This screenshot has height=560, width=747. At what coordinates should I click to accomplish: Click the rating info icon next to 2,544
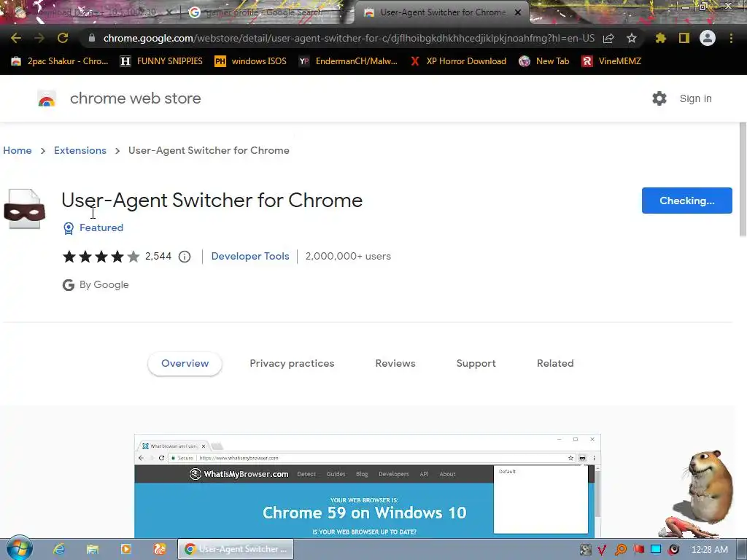point(185,257)
